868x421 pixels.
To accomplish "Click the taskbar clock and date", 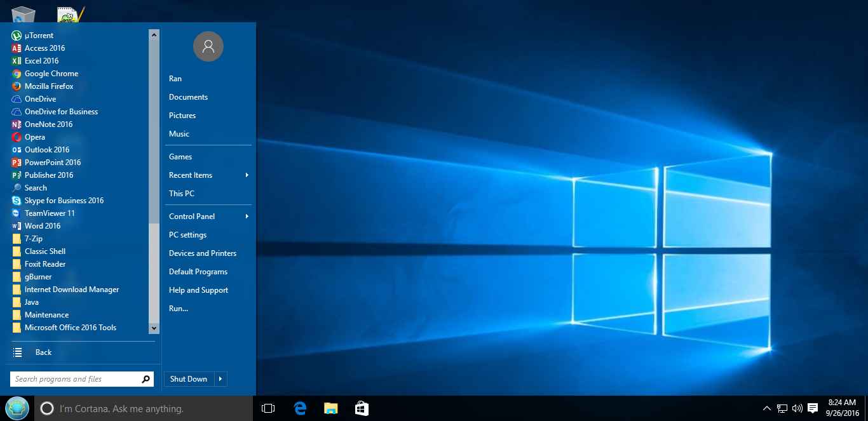I will tap(842, 408).
